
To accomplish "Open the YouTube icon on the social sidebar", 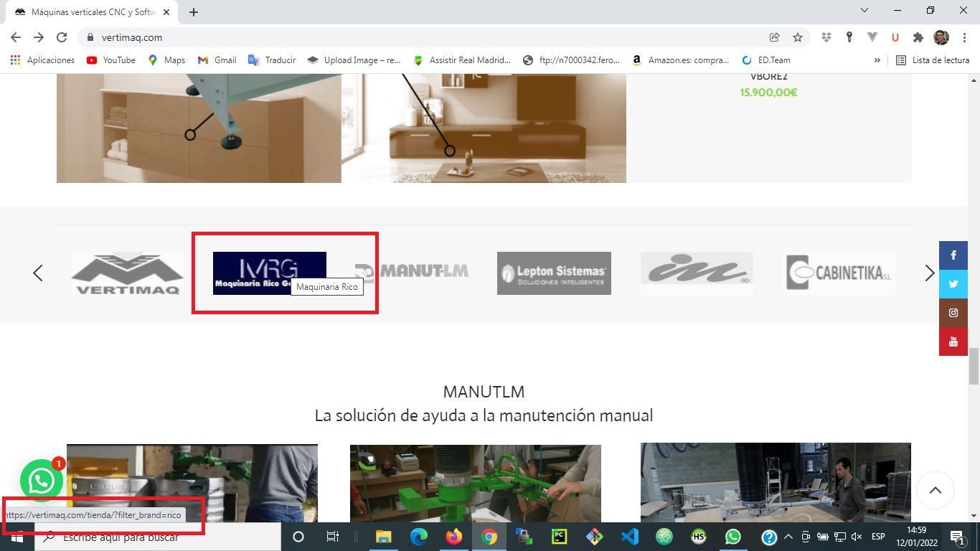I will pos(953,342).
